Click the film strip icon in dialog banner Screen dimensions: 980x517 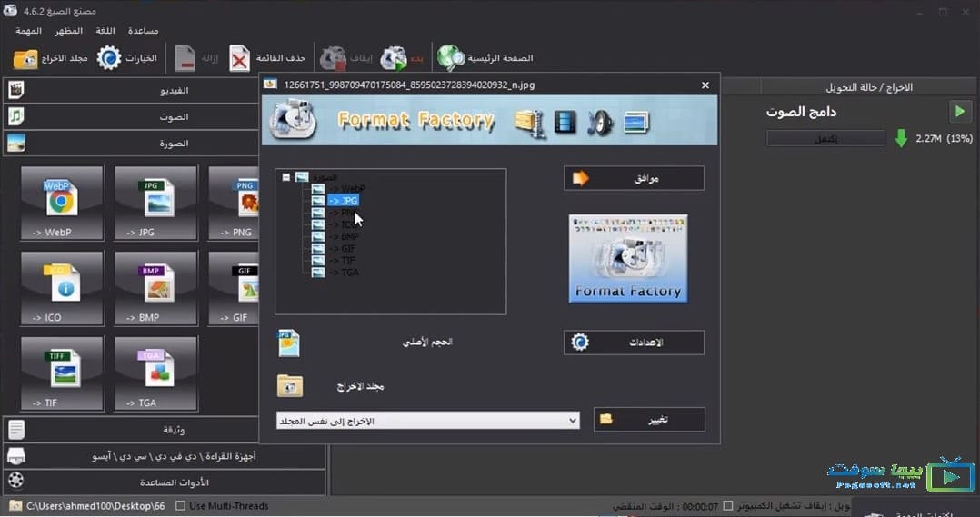click(x=565, y=123)
